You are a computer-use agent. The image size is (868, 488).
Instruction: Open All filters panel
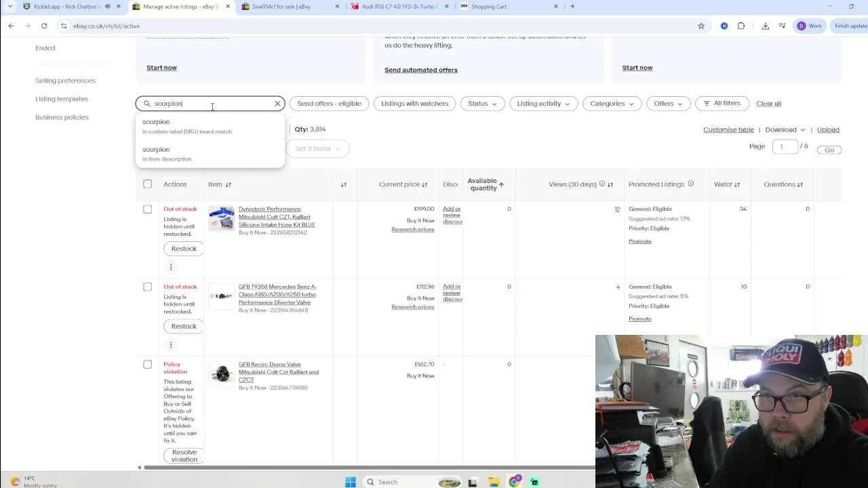click(722, 104)
